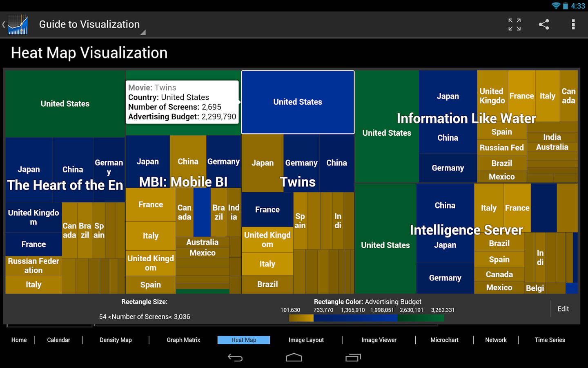Open the Home tab

pyautogui.click(x=19, y=340)
